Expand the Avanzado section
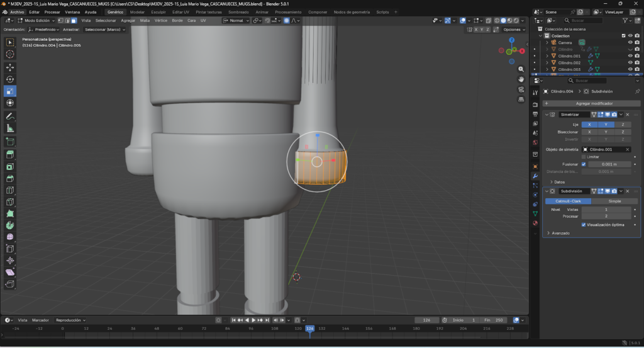The height and width of the screenshot is (348, 644). click(x=560, y=233)
